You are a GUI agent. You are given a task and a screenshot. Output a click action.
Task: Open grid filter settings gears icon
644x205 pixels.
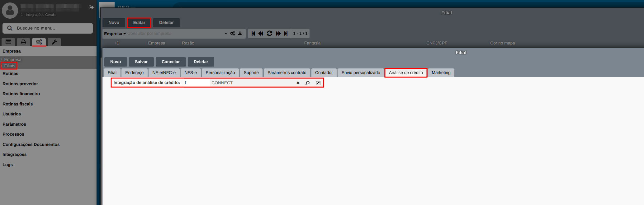233,34
